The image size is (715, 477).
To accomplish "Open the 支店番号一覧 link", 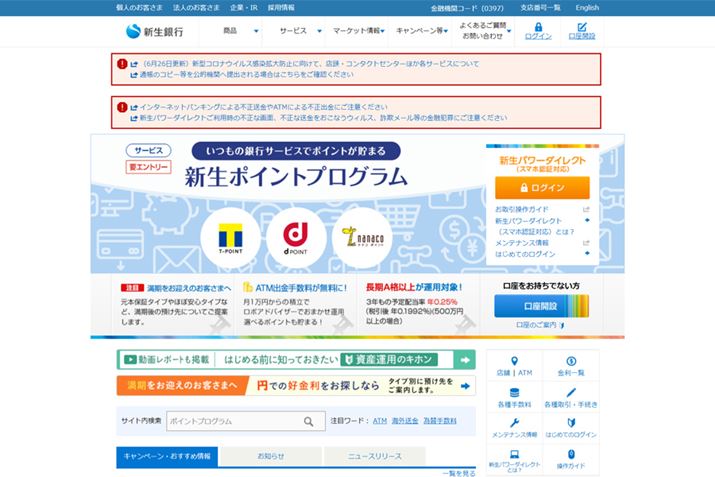I will (540, 8).
